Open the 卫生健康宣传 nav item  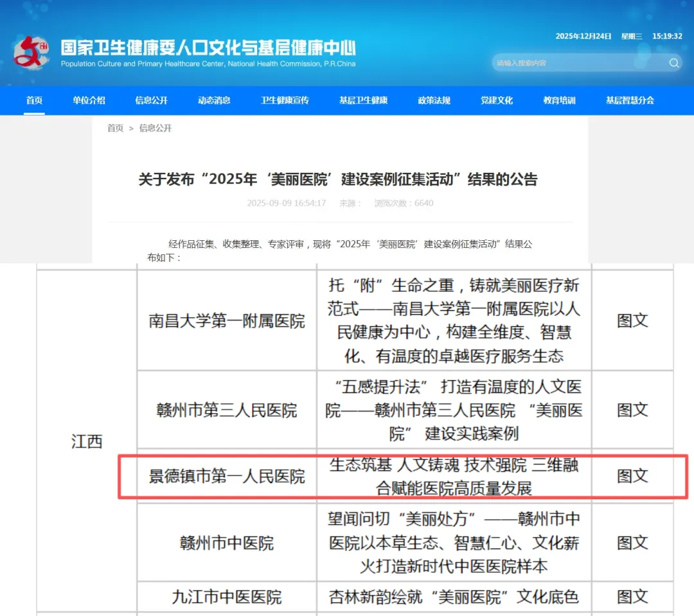tap(285, 100)
